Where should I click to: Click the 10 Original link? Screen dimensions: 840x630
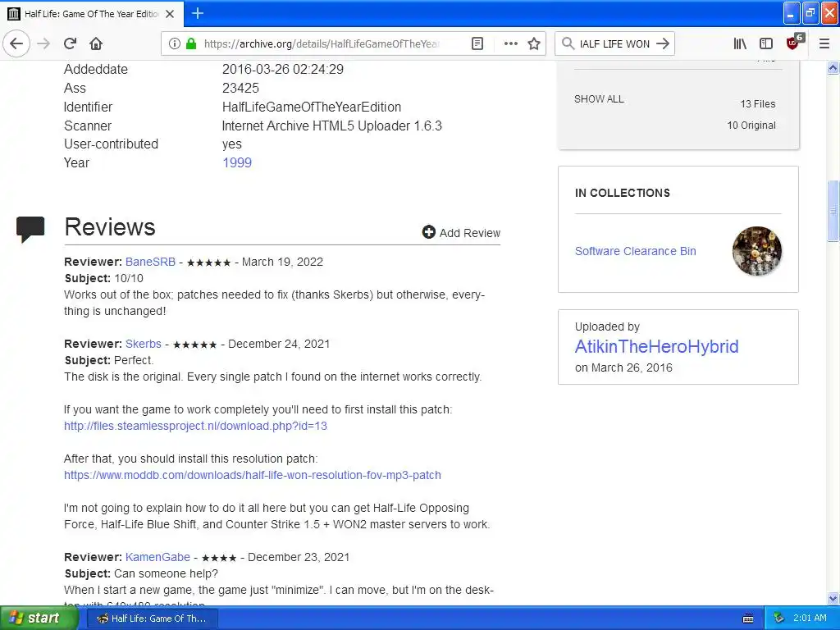click(x=751, y=126)
